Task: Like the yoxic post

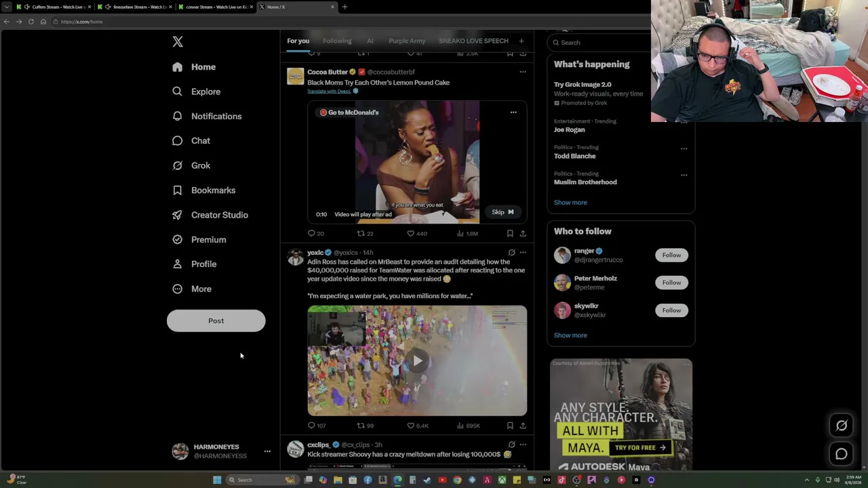Action: click(x=417, y=426)
